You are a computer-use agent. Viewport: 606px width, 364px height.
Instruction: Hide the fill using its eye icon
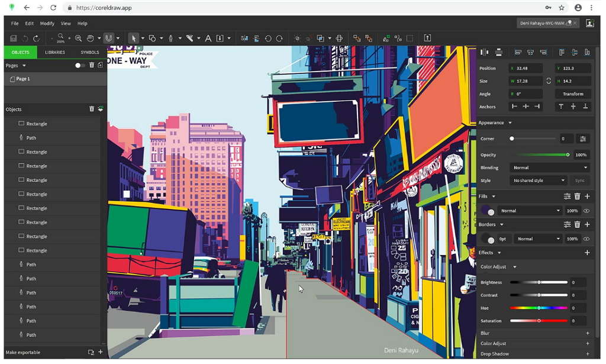586,211
